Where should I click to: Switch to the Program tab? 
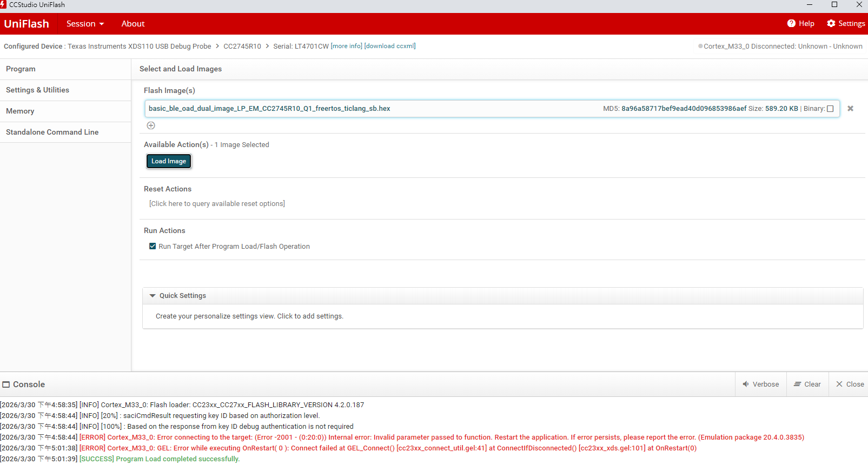pos(65,69)
